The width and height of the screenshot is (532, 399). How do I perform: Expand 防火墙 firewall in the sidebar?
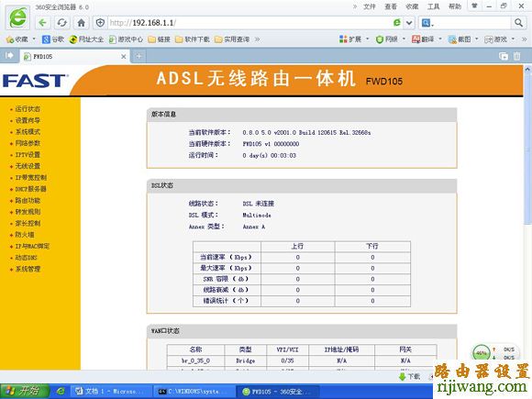25,235
